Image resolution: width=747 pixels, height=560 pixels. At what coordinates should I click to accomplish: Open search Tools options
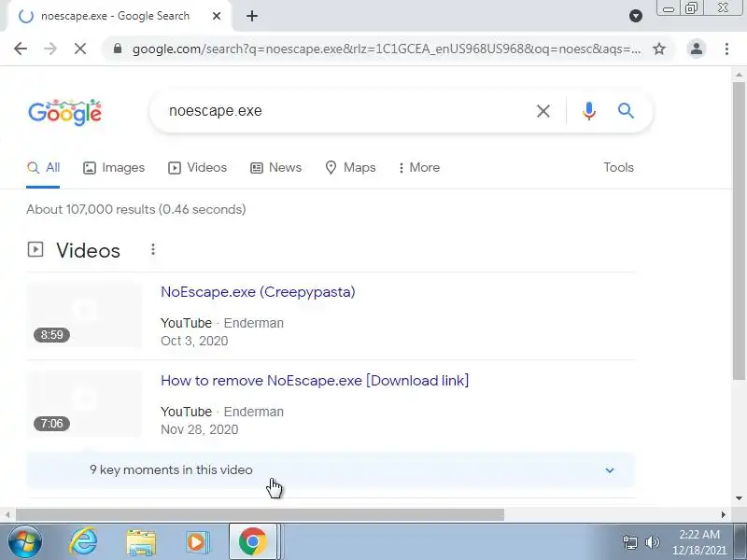[618, 168]
